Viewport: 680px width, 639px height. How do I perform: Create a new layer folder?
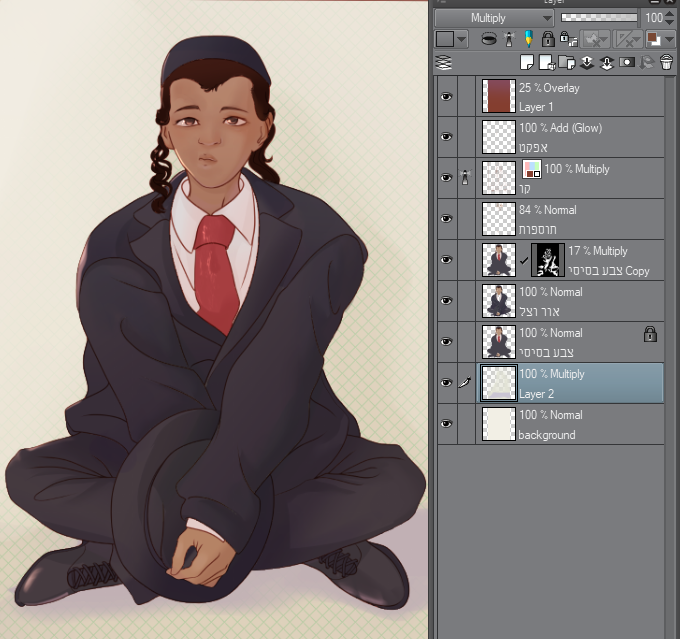[566, 62]
